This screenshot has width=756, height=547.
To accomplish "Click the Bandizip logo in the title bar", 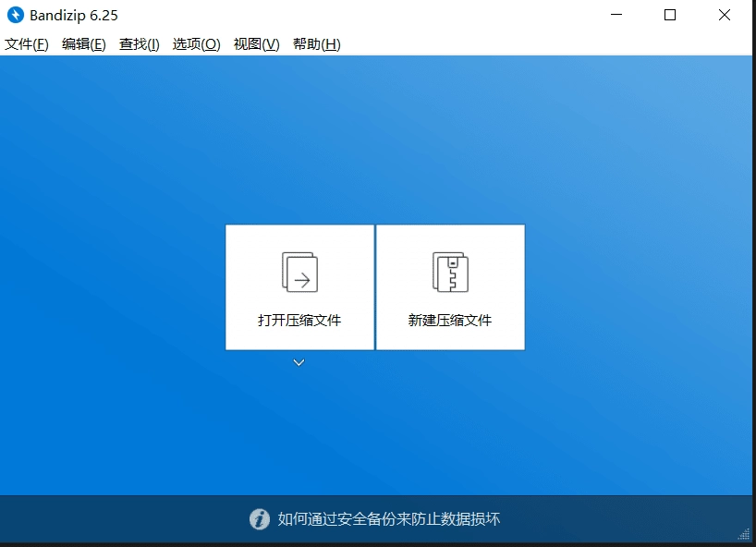I will (13, 15).
